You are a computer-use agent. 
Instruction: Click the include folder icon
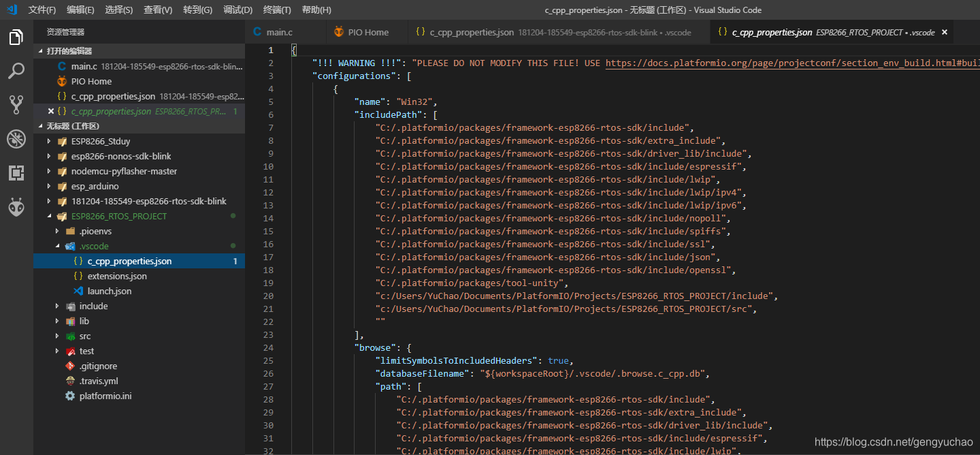(x=70, y=306)
